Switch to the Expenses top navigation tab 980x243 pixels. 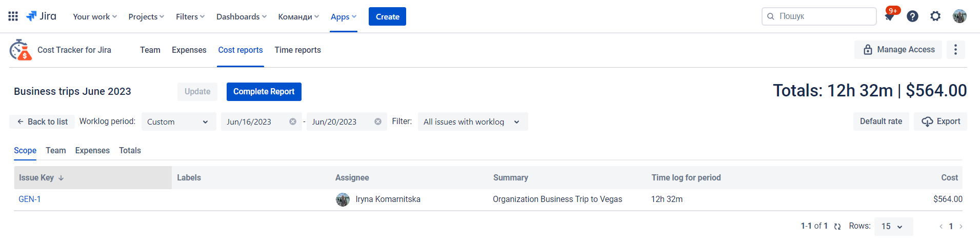pos(189,50)
